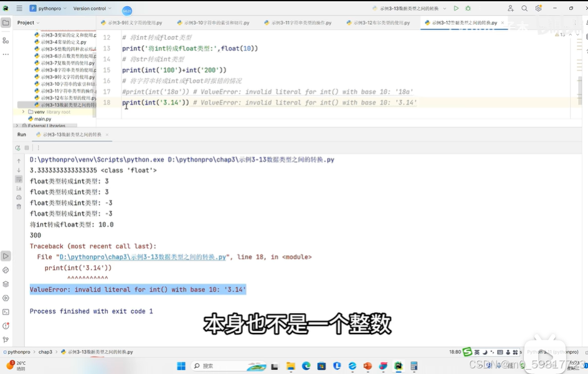This screenshot has width=588, height=374.
Task: Run the script using the green Run button
Action: (457, 8)
